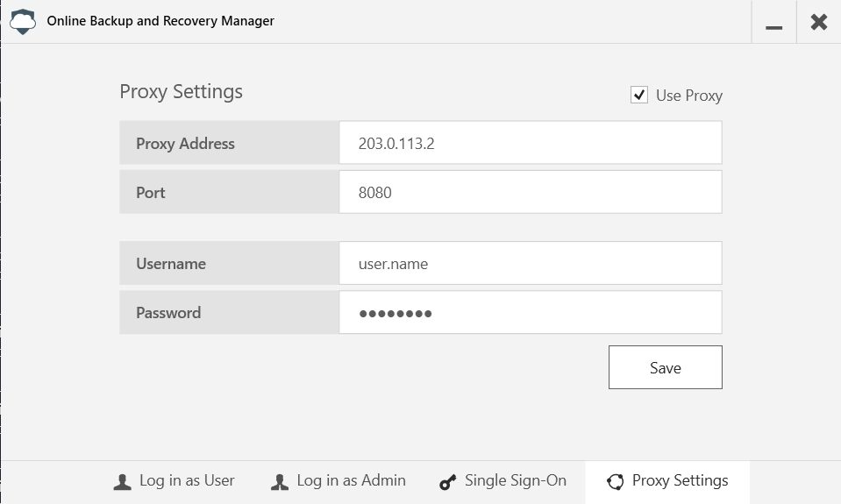Open the Log in as Admin tab
The image size is (841, 504).
[x=338, y=481]
